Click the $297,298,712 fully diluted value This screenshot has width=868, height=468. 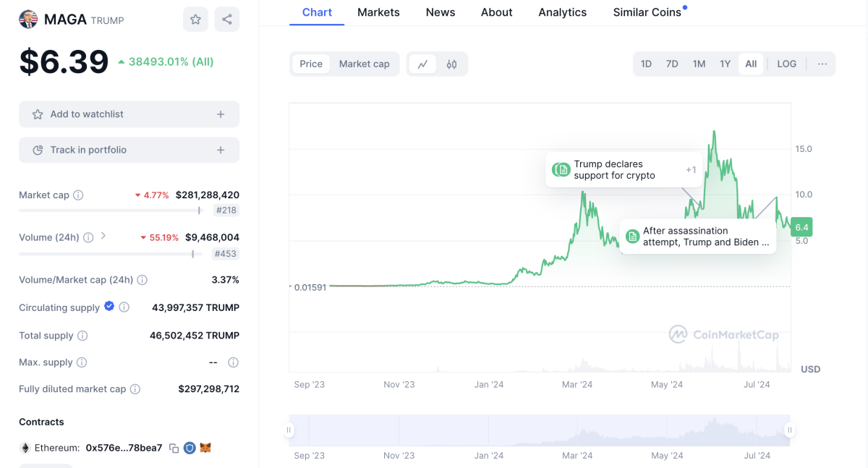tap(209, 389)
